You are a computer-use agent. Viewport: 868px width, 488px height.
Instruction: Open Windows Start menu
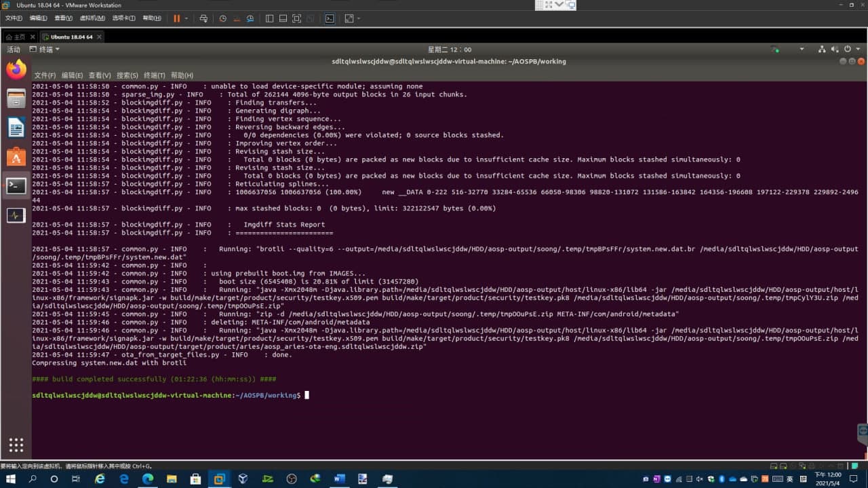click(11, 478)
